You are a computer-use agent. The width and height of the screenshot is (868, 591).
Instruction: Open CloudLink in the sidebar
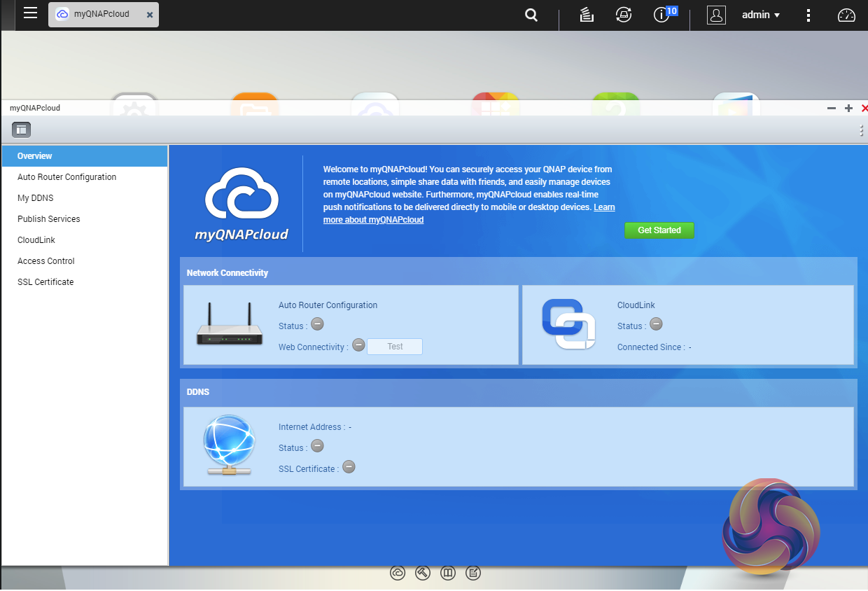pyautogui.click(x=85, y=240)
